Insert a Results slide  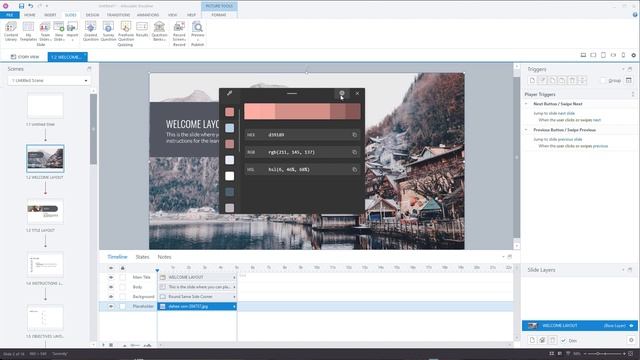click(142, 29)
